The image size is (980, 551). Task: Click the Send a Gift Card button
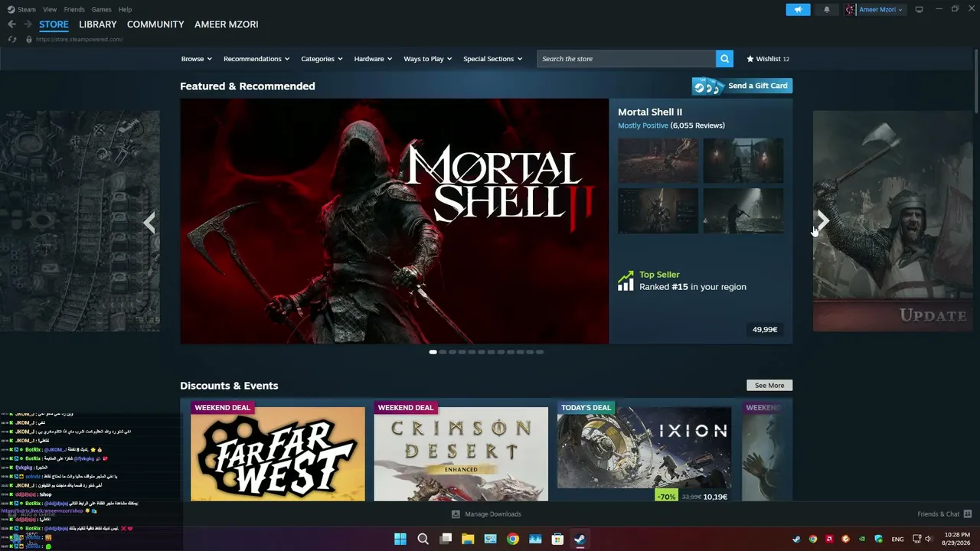tap(742, 86)
